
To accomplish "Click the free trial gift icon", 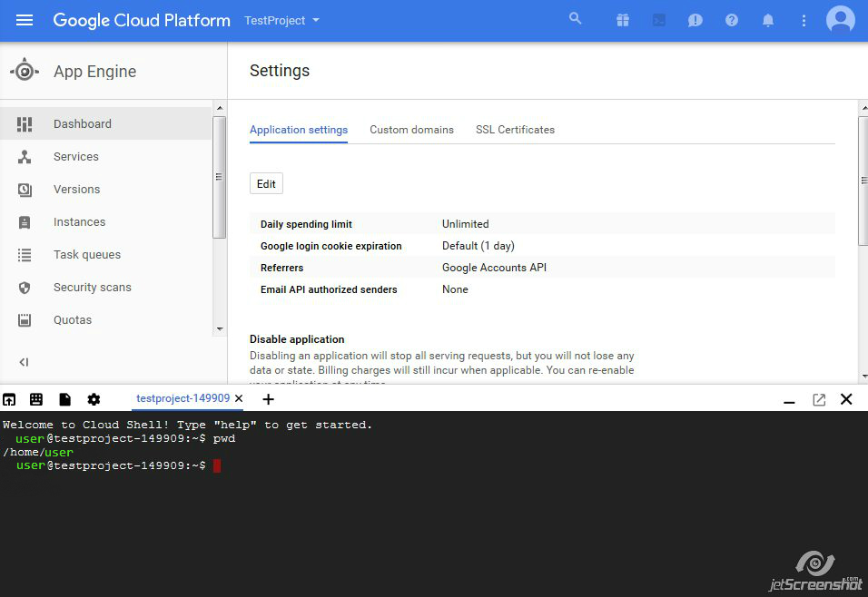I will (623, 19).
